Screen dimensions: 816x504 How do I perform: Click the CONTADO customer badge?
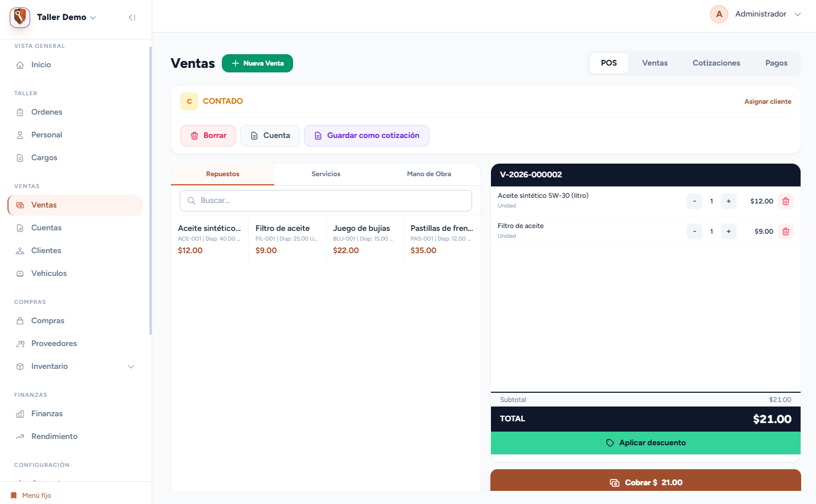[189, 101]
